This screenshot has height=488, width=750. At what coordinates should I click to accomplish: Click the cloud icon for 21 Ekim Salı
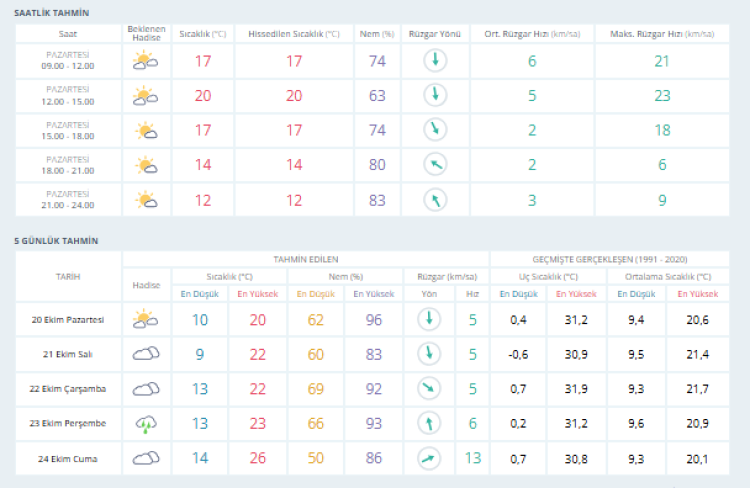point(146,353)
